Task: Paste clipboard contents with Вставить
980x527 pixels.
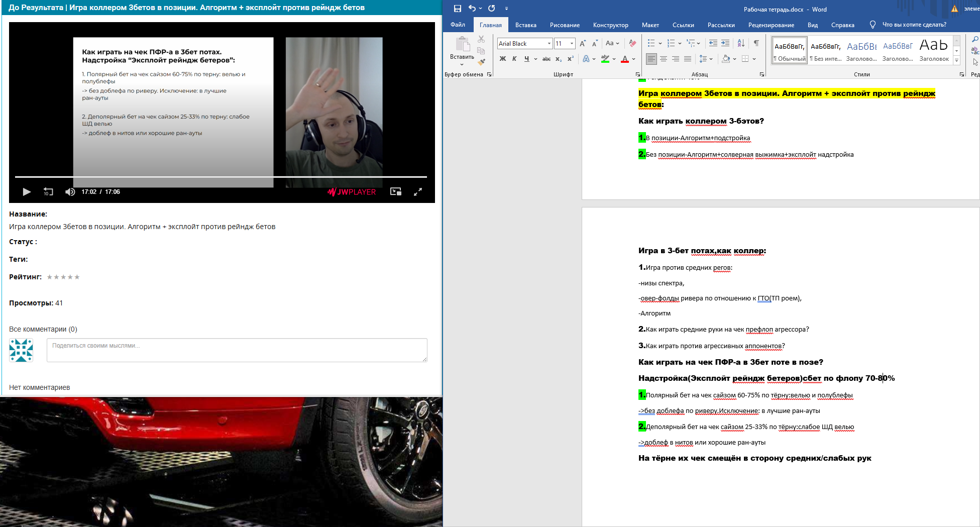Action: 462,51
